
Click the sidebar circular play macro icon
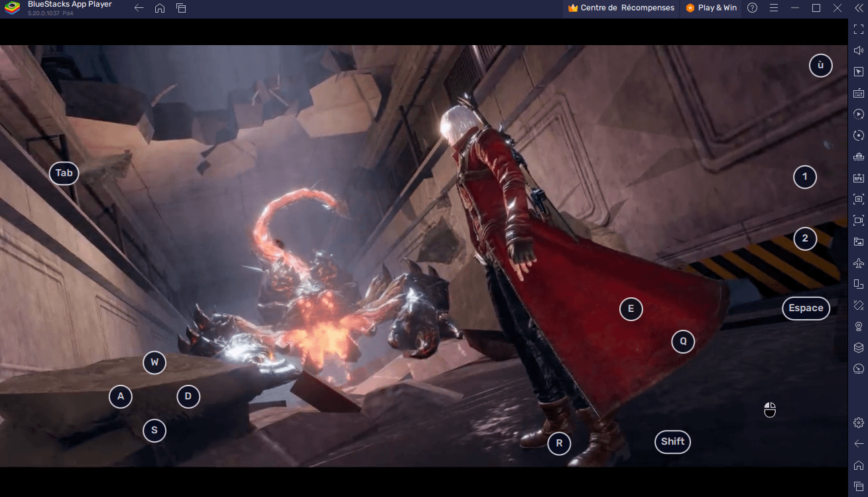[859, 114]
